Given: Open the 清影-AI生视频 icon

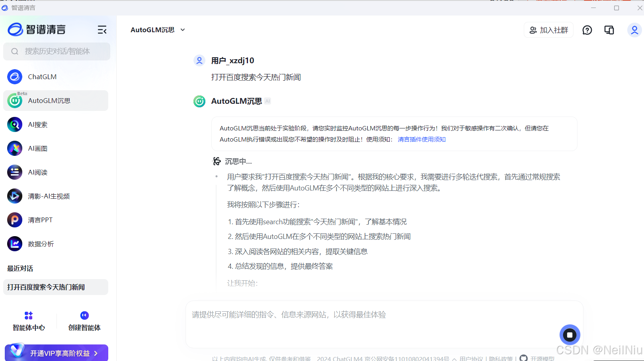Looking at the screenshot, I should click(15, 196).
